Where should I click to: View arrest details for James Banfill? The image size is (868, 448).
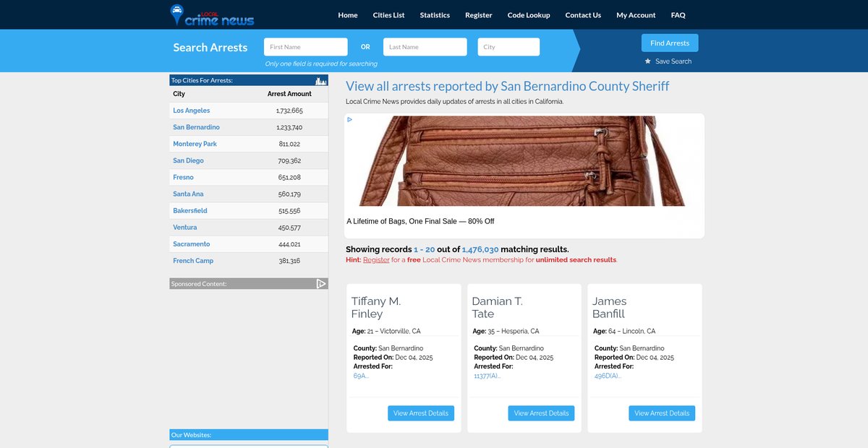coord(662,413)
